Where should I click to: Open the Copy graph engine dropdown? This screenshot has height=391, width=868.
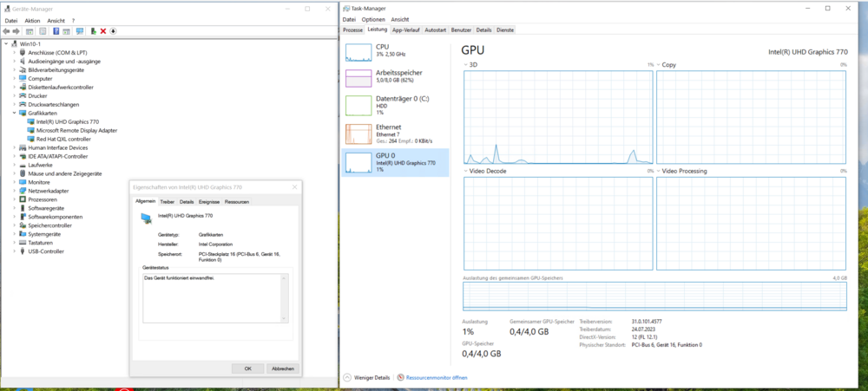click(x=659, y=65)
